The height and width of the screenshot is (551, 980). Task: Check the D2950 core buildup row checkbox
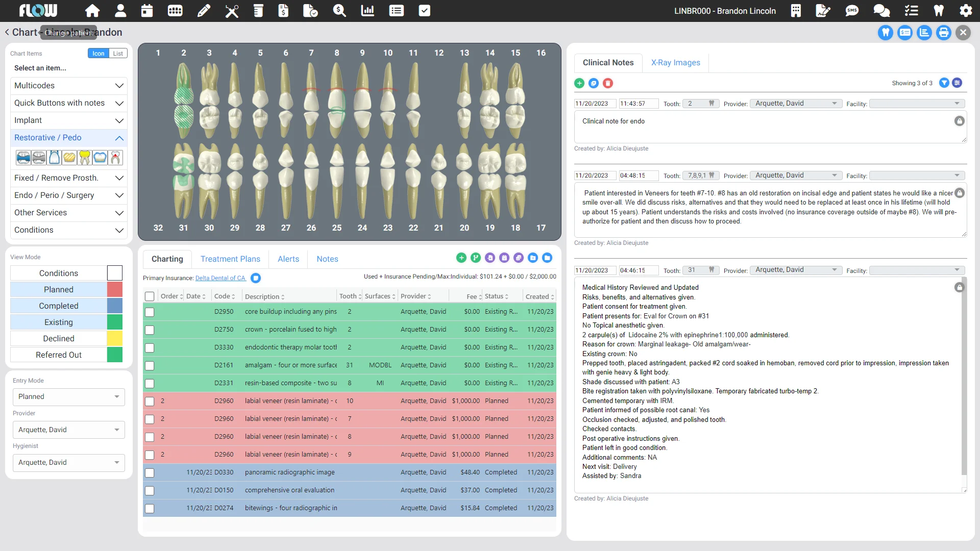pos(150,312)
